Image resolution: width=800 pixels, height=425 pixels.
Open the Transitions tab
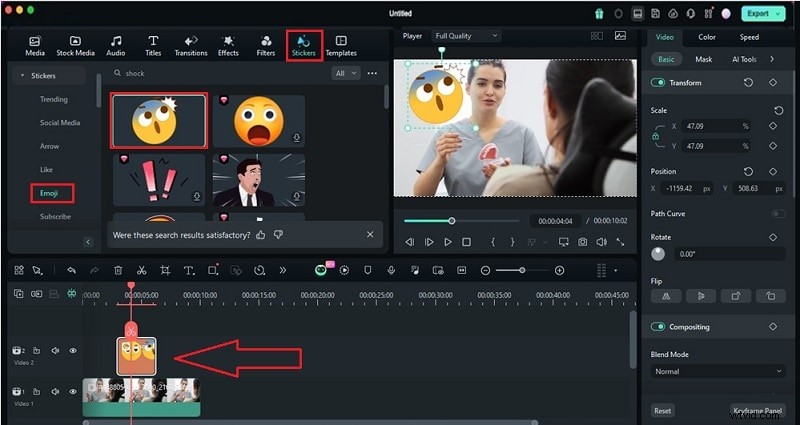pos(191,46)
